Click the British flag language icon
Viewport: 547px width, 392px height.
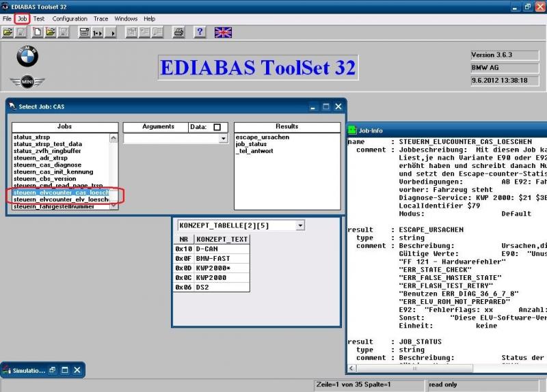point(223,32)
